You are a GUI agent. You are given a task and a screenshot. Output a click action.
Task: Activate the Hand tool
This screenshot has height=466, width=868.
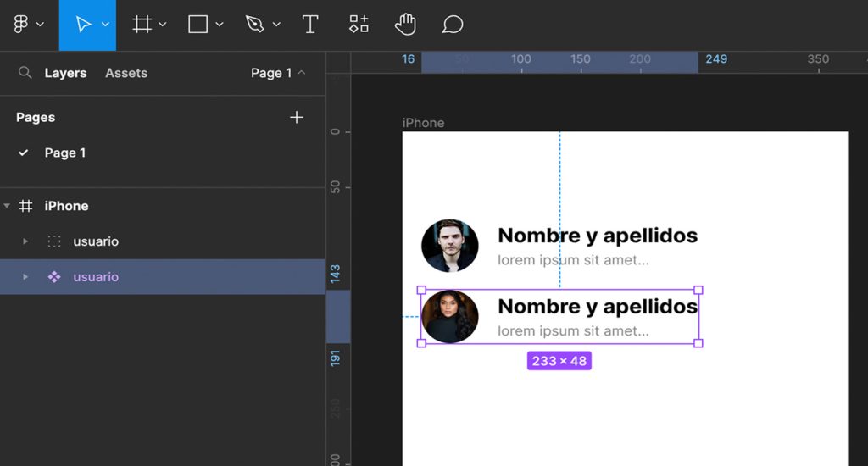tap(405, 25)
